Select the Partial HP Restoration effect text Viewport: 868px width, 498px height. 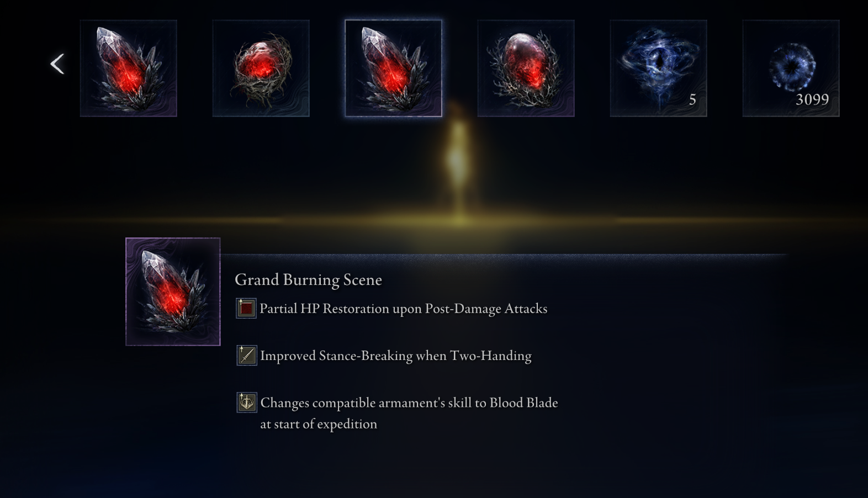point(404,309)
